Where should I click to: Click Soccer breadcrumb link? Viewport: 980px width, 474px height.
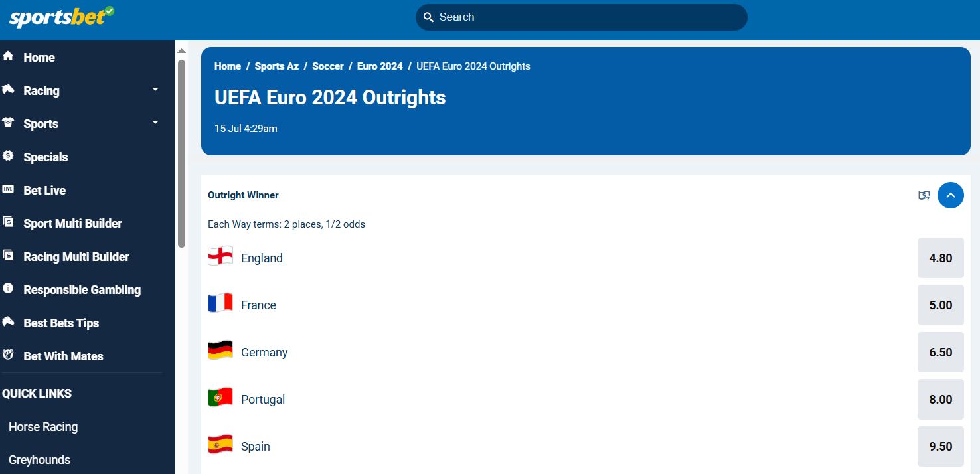click(328, 66)
